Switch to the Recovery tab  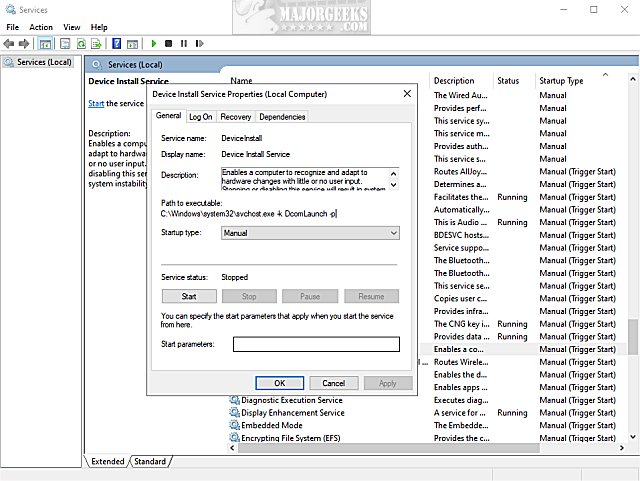(x=236, y=117)
